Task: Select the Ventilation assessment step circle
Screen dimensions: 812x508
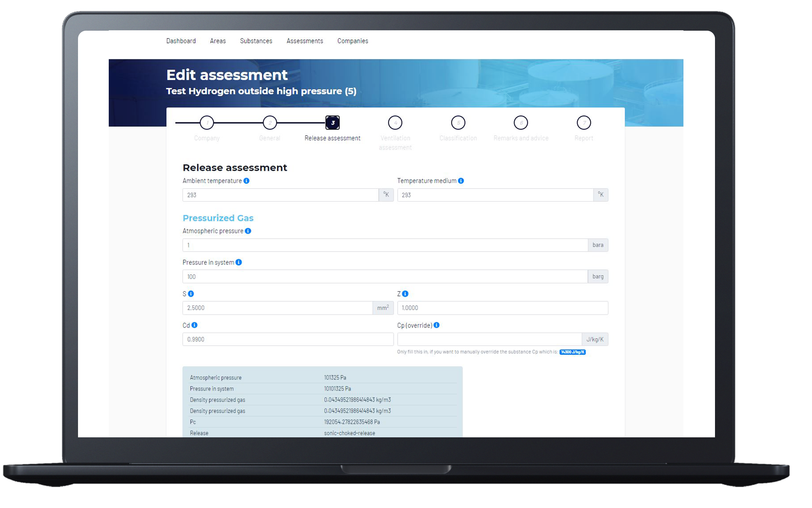Action: coord(395,122)
